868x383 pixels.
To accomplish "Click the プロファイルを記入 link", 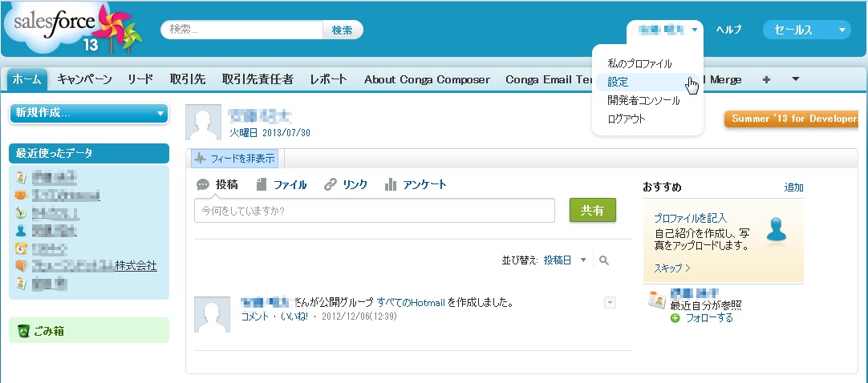I will point(690,218).
